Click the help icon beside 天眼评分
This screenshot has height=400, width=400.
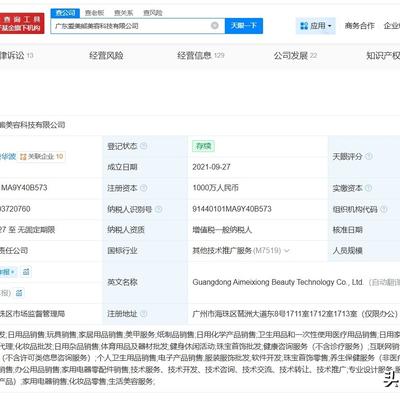coord(369,156)
